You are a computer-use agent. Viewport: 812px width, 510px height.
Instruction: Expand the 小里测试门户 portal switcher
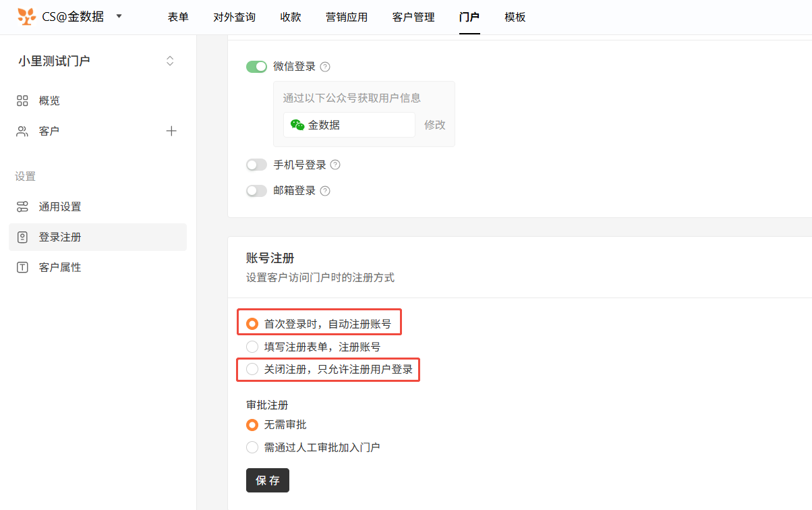[x=170, y=61]
